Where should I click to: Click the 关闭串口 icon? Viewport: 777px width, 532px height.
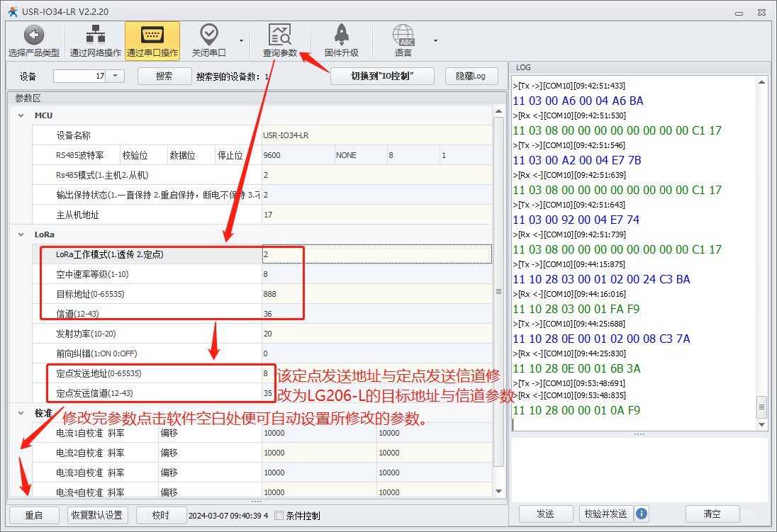208,34
